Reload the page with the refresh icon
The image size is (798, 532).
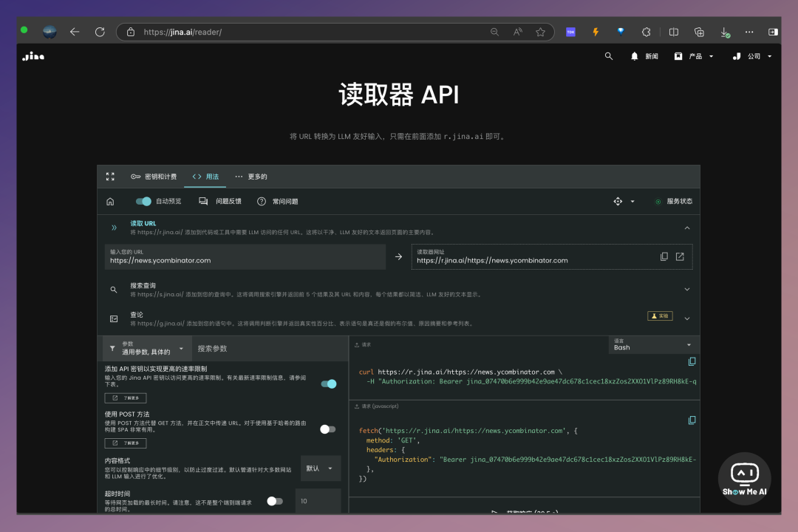point(100,32)
